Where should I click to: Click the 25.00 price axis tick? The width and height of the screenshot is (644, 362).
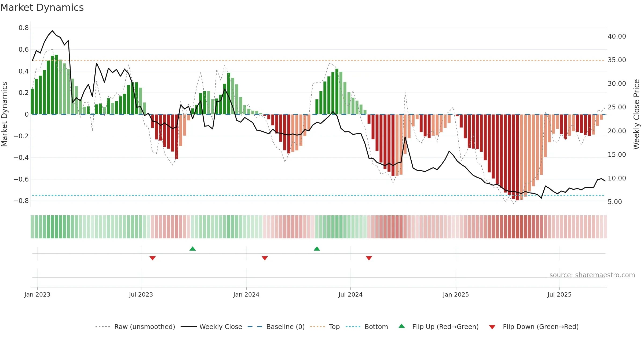617,107
